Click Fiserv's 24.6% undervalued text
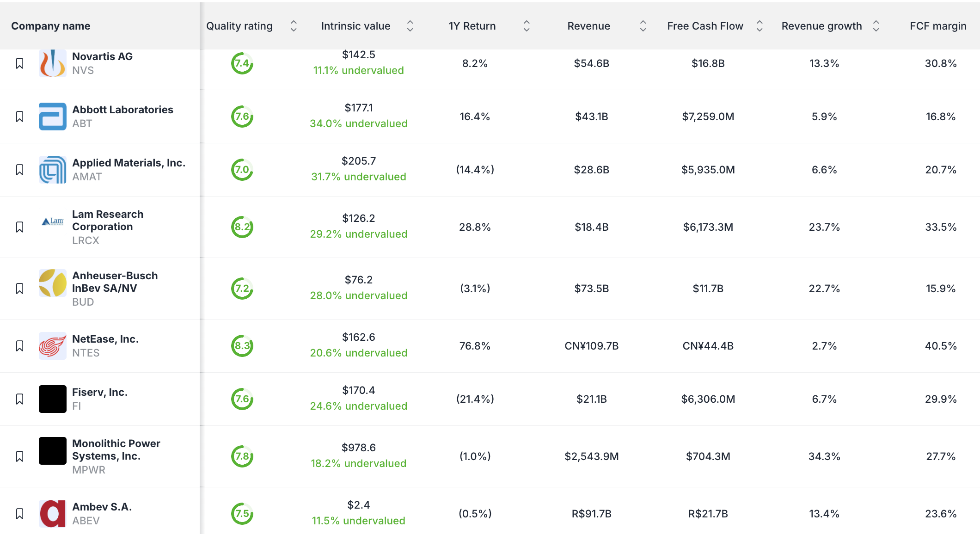This screenshot has height=541, width=980. point(359,406)
